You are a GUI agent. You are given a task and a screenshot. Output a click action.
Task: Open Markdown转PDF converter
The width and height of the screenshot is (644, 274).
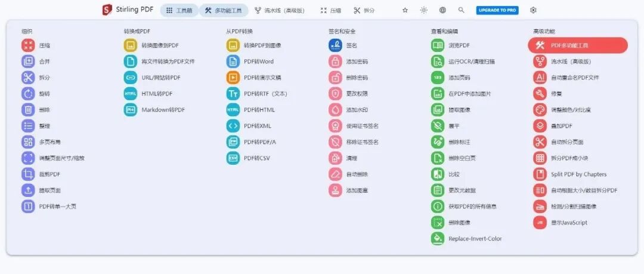coord(154,110)
